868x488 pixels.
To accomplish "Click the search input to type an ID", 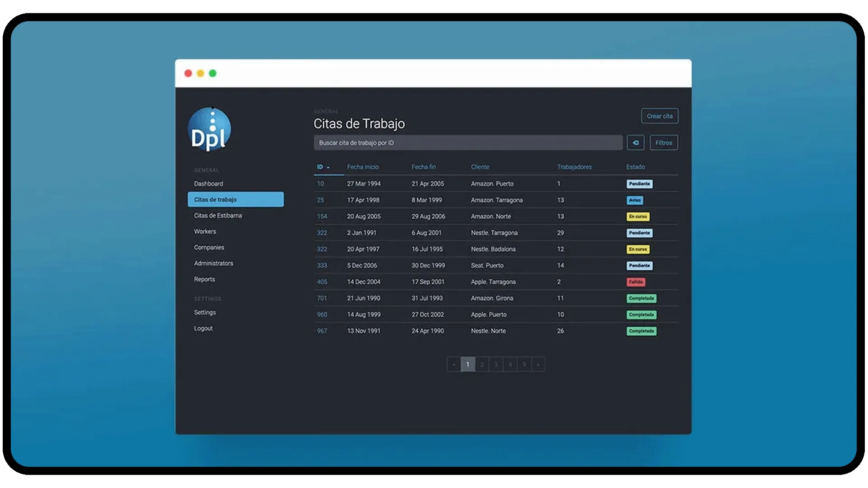I will pos(468,142).
